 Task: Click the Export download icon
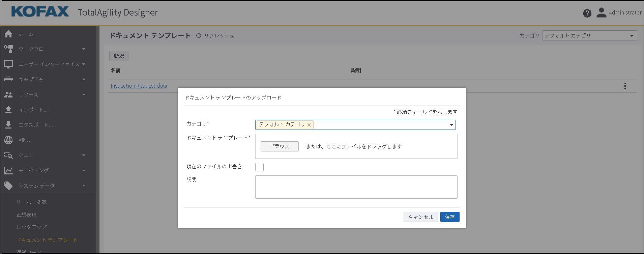8,125
